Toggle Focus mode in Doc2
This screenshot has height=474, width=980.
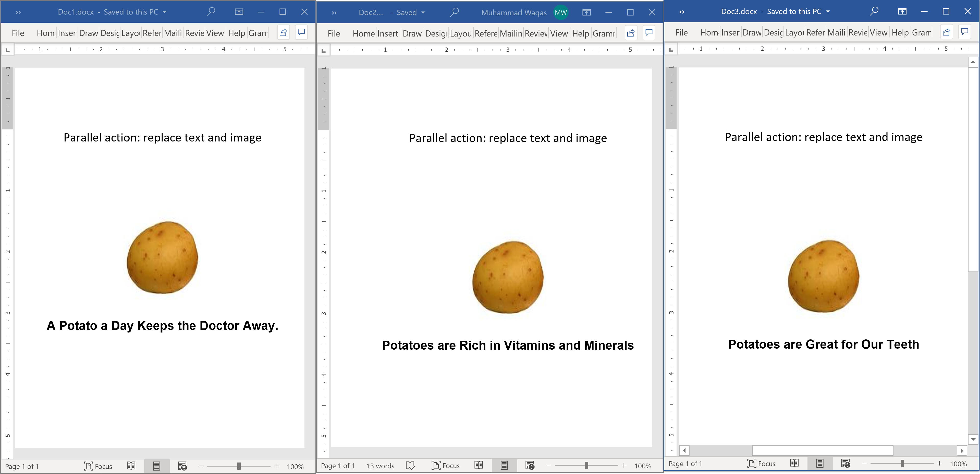(x=446, y=465)
